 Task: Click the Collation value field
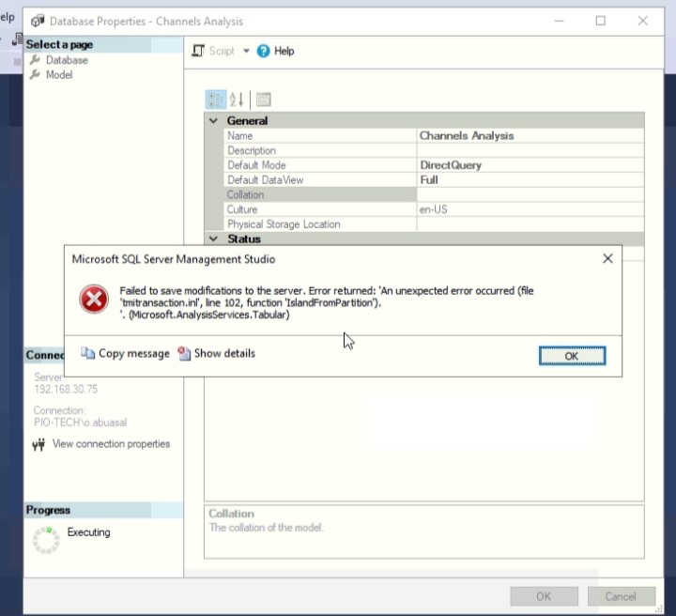coord(530,194)
